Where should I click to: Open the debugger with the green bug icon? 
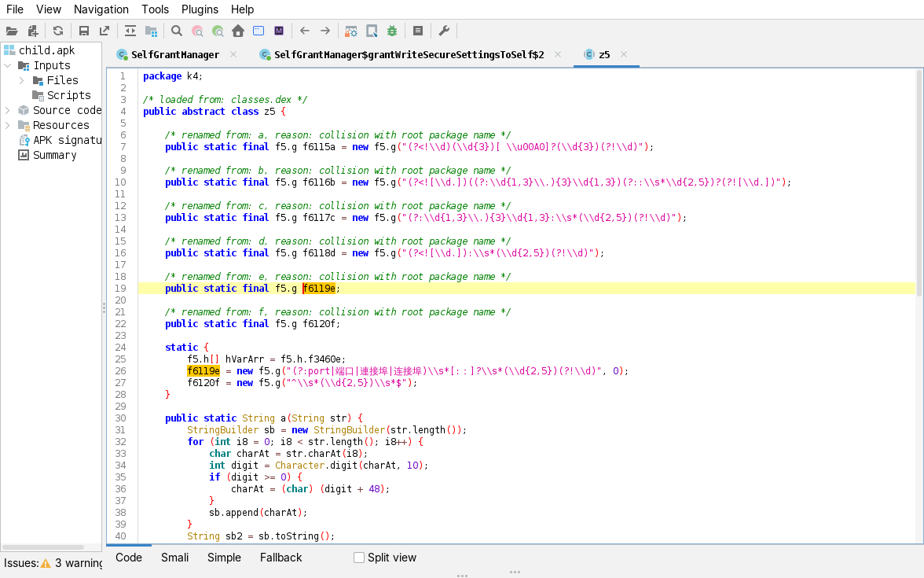click(x=392, y=31)
